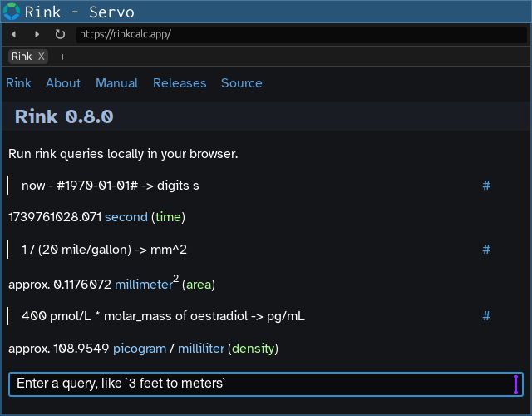Click 'Run rink queries locally in your browser.'
This screenshot has height=416, width=532.
[123, 154]
